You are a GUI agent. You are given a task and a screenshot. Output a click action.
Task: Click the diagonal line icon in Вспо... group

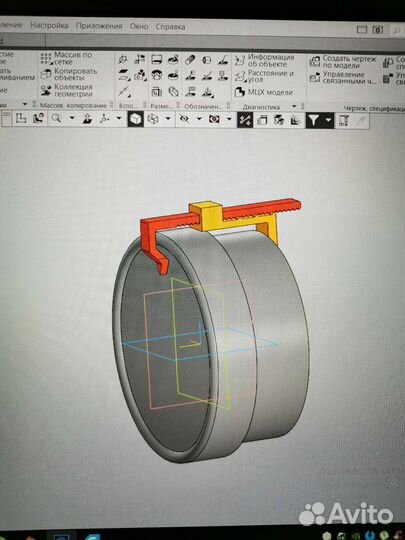[x=124, y=91]
